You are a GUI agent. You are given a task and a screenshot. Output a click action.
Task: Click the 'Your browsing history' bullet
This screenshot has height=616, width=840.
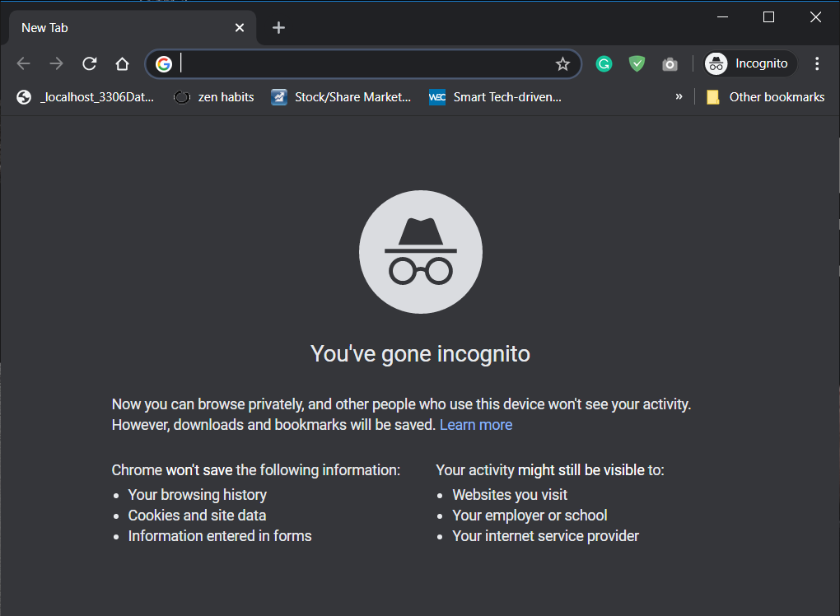pyautogui.click(x=197, y=494)
